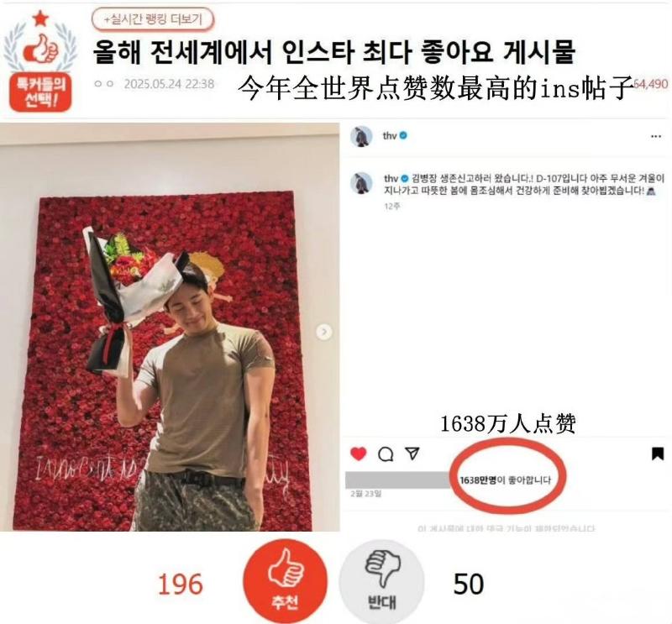This screenshot has height=624, width=672.
Task: Click the 196 recommend count
Action: click(180, 585)
